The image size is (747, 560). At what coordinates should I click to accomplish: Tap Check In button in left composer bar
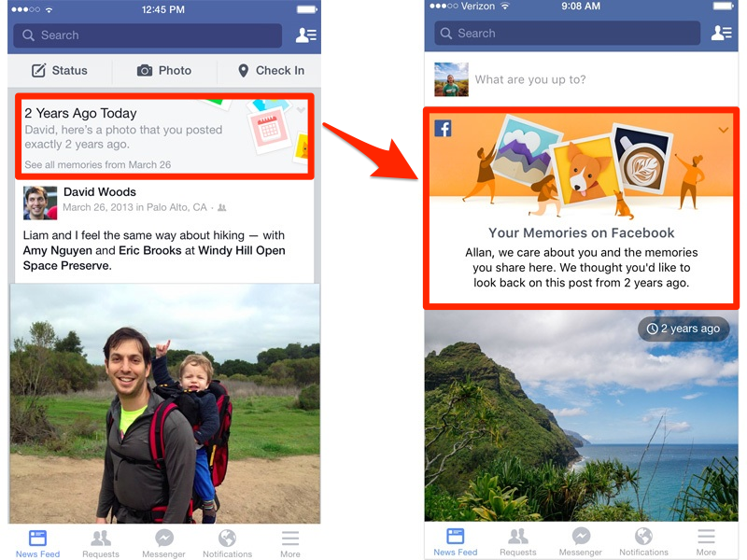coord(271,71)
